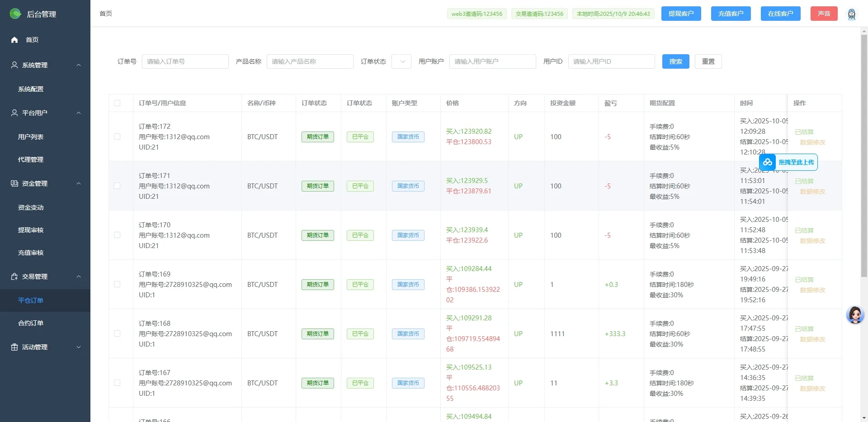The image size is (868, 422).
Task: Click the 订单号 input field
Action: 185,61
